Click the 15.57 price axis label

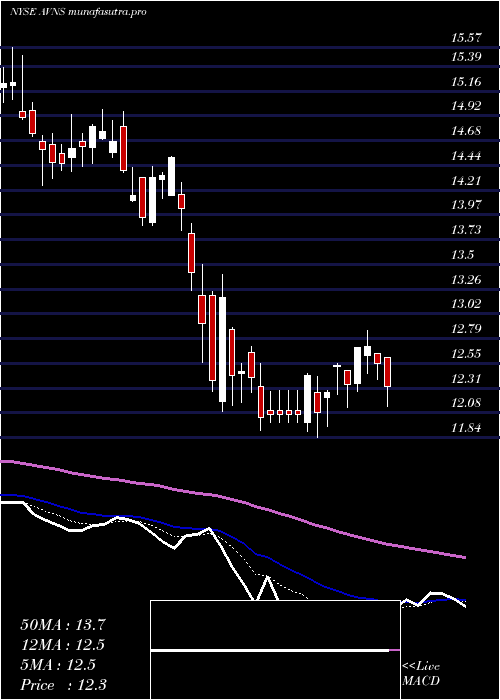pyautogui.click(x=467, y=38)
